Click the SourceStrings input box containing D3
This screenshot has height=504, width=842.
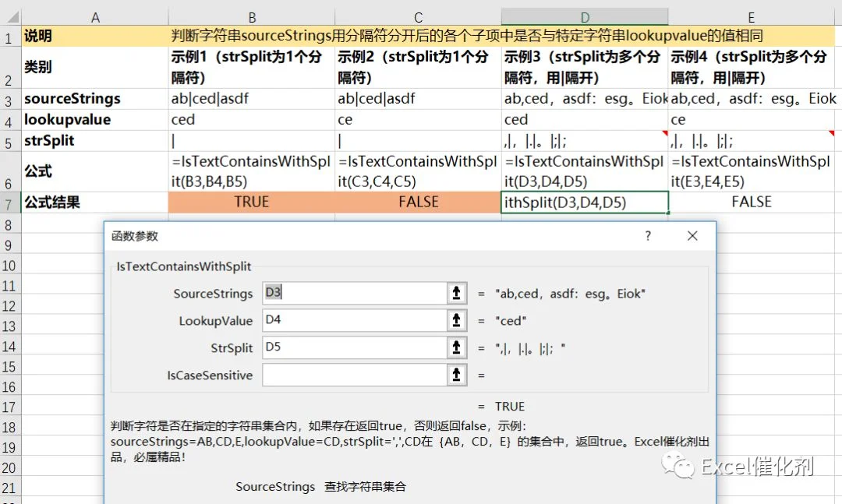(x=355, y=293)
